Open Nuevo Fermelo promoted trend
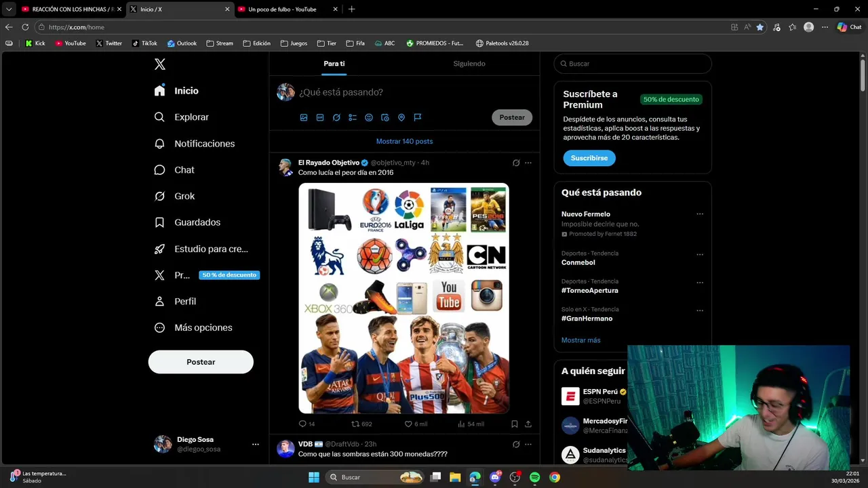Viewport: 868px width, 488px height. coord(586,214)
